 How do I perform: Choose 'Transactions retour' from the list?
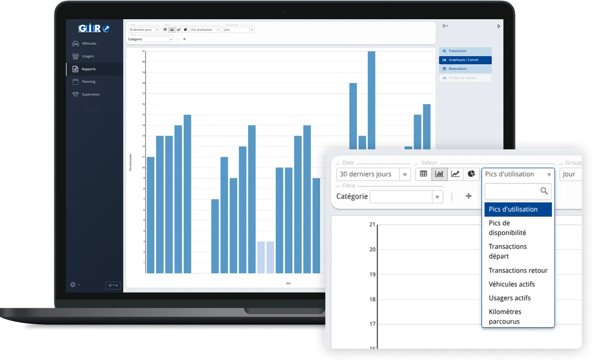point(518,270)
